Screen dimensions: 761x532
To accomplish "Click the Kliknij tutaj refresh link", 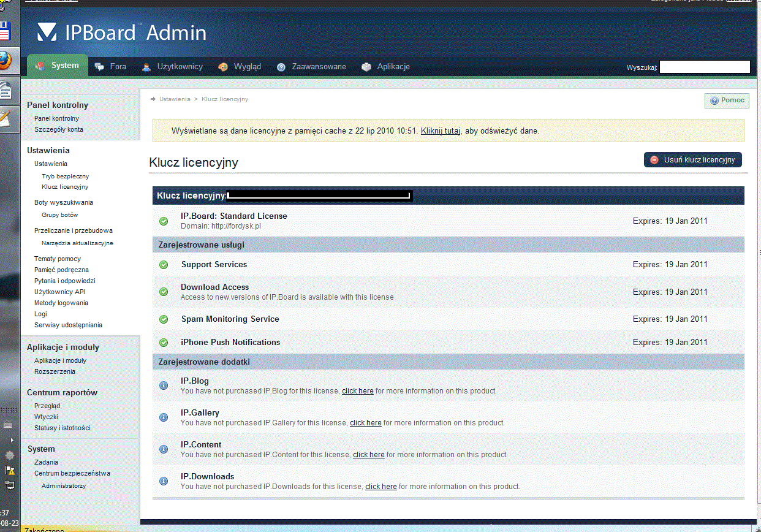I will coord(440,131).
